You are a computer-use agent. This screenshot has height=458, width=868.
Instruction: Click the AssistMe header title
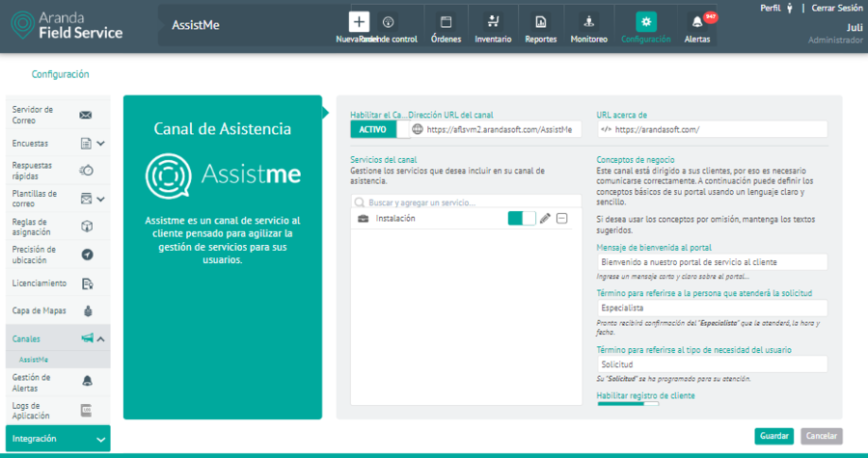click(196, 25)
